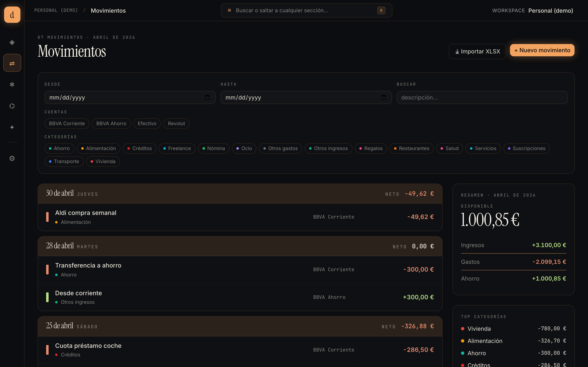Open the Hasta date picker calendar
This screenshot has height=367, width=588.
tap(384, 97)
